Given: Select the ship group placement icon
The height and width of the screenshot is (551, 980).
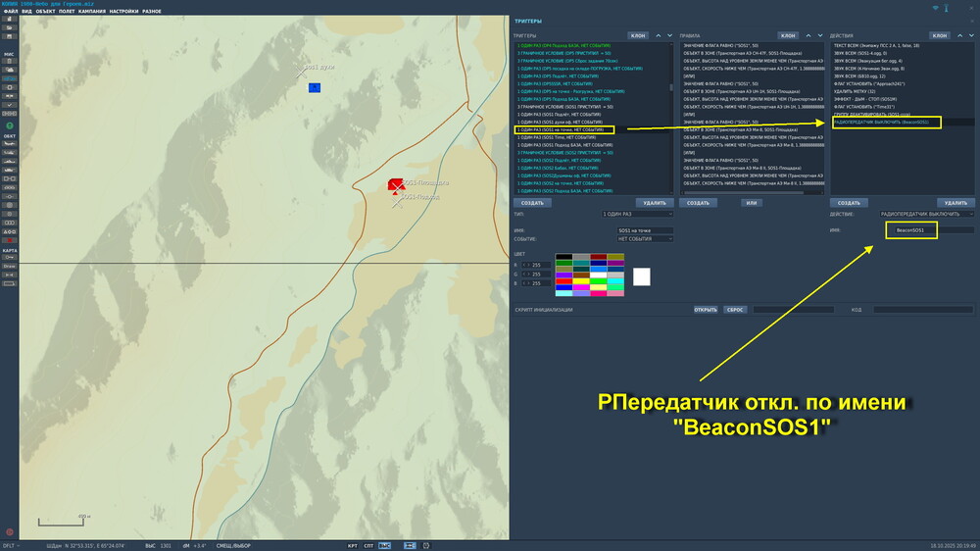Looking at the screenshot, I should pyautogui.click(x=10, y=162).
